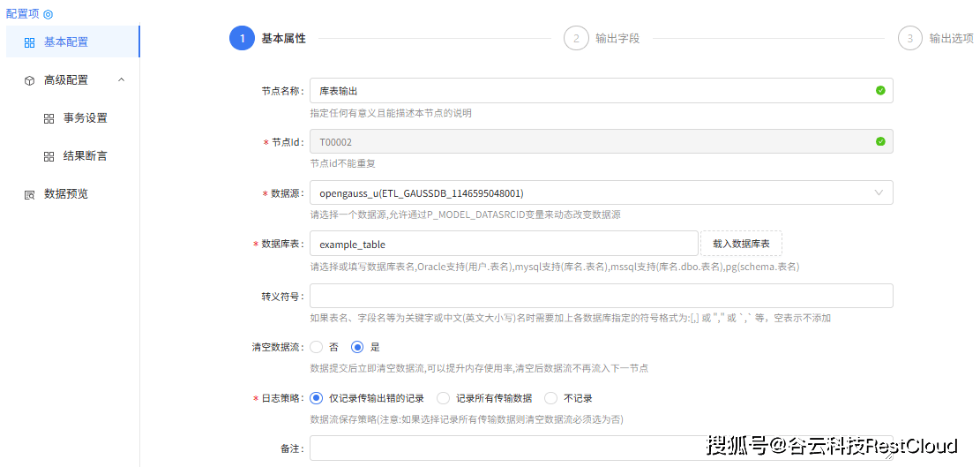Choose 不记录 log strategy option
The height and width of the screenshot is (467, 980).
coord(551,398)
